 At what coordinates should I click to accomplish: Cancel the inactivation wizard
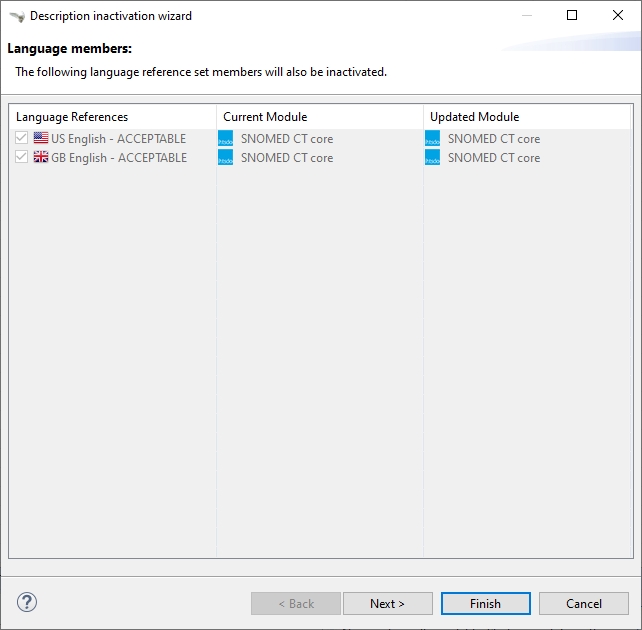pos(584,604)
